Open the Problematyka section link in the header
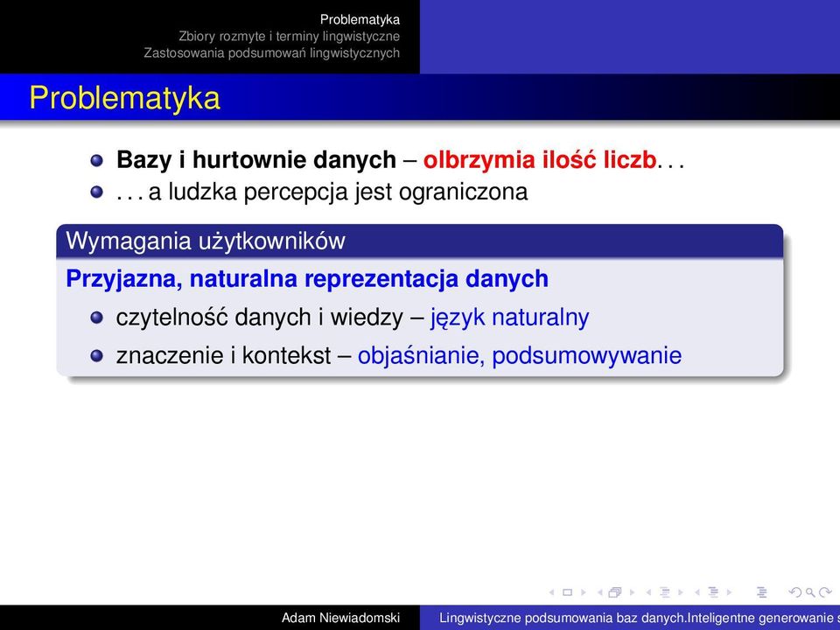840x630 pixels. [360, 20]
